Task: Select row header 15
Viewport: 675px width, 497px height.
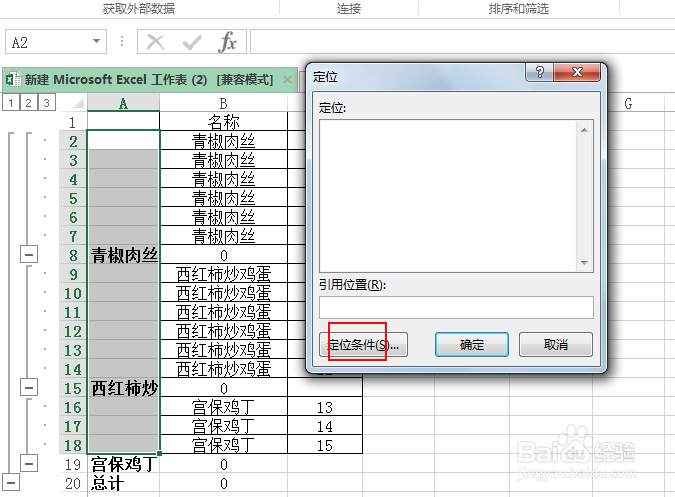Action: point(73,389)
